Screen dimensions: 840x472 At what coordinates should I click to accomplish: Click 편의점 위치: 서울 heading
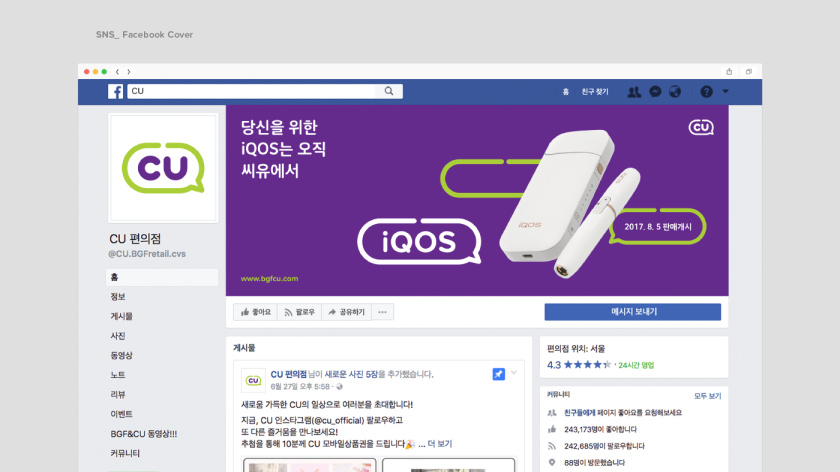tap(576, 348)
